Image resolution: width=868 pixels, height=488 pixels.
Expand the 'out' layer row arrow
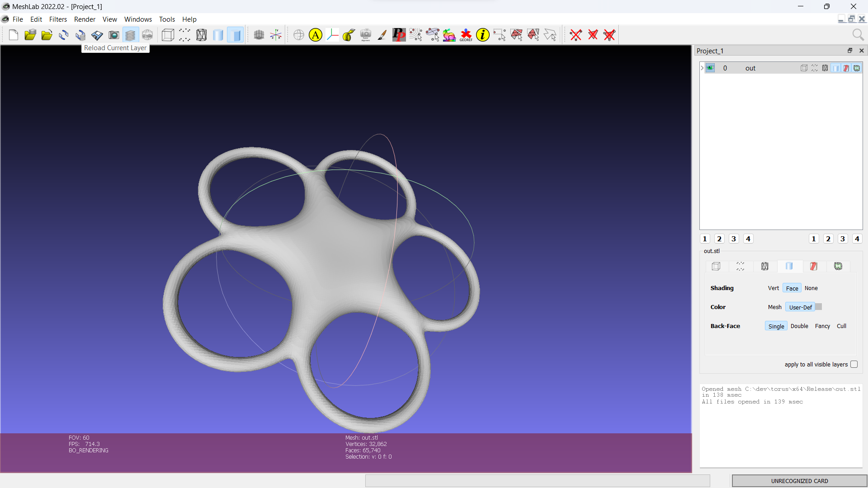point(702,68)
